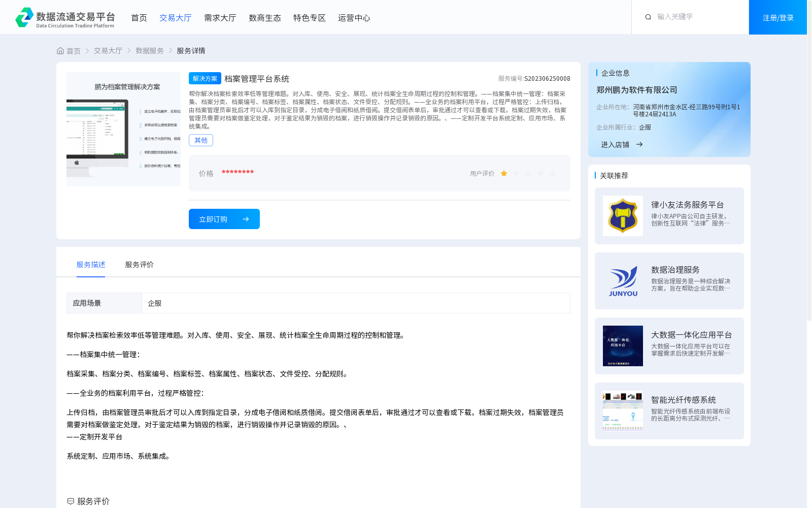Click the 其他 tag

pyautogui.click(x=201, y=140)
